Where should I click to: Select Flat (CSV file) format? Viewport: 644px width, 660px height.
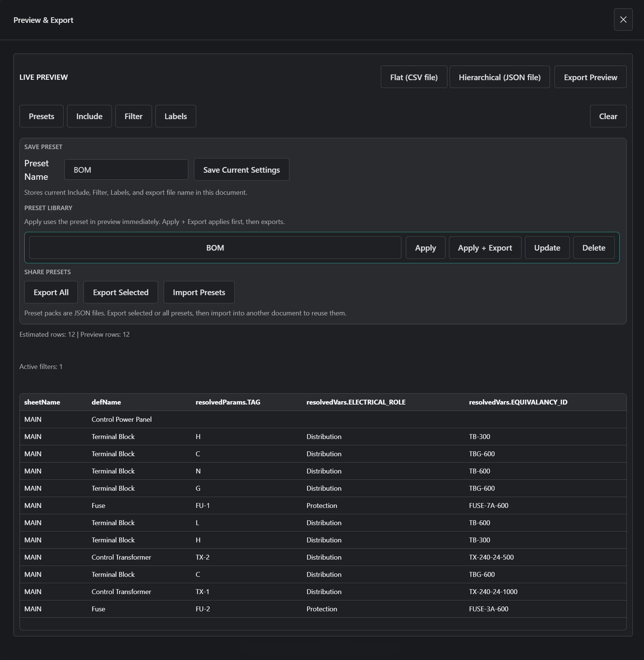(414, 77)
